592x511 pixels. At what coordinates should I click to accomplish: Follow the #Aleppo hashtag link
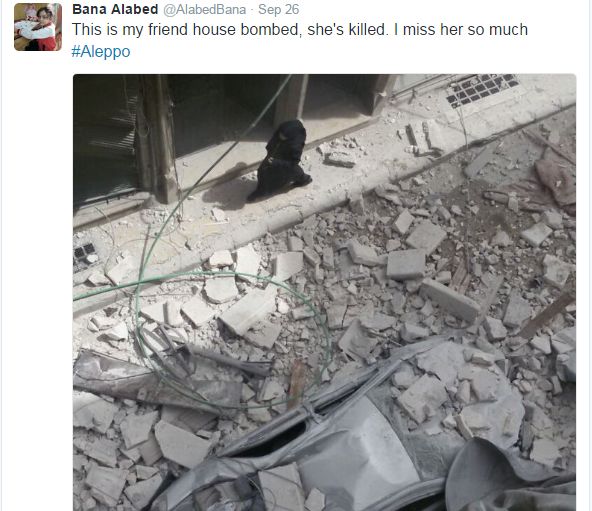101,51
